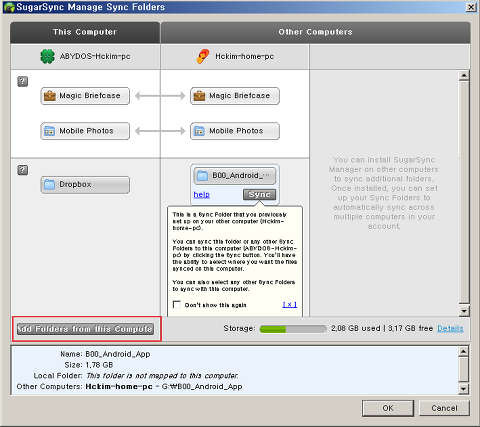Close the tooltip using the [x] link
Image resolution: width=480 pixels, height=427 pixels.
(x=289, y=304)
